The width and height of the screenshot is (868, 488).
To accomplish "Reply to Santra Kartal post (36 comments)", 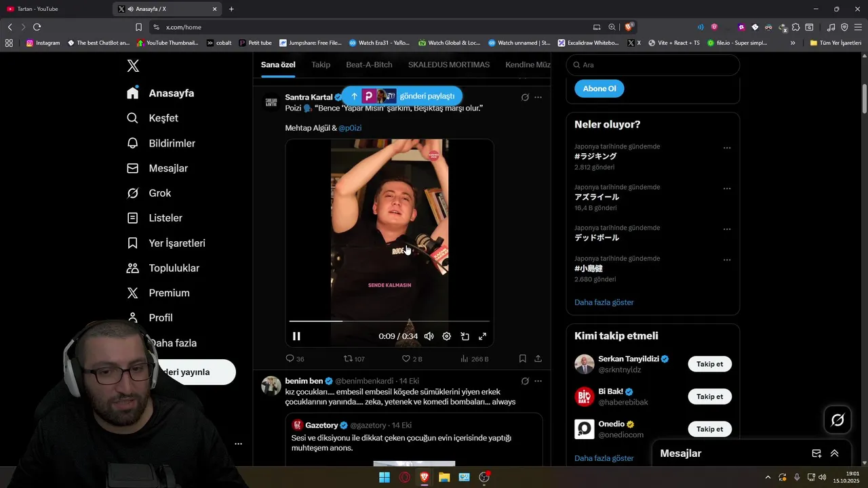I will [295, 359].
